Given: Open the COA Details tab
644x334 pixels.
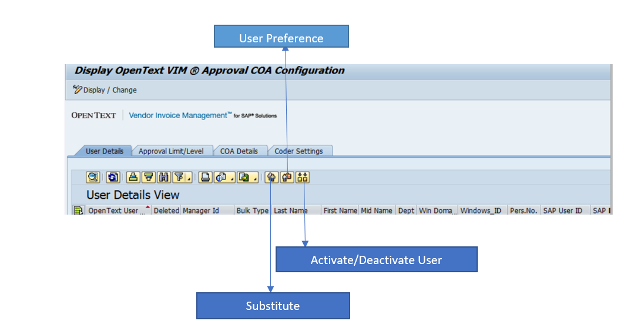Looking at the screenshot, I should [239, 151].
